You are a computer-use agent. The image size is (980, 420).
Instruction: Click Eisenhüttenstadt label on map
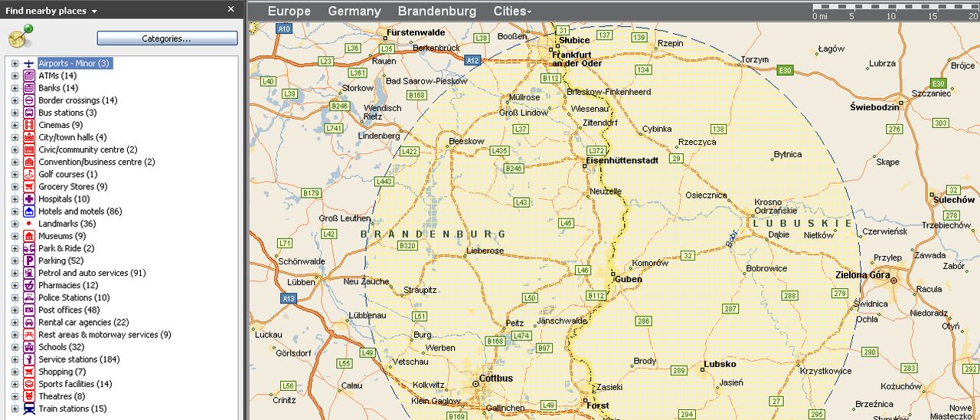pyautogui.click(x=622, y=161)
